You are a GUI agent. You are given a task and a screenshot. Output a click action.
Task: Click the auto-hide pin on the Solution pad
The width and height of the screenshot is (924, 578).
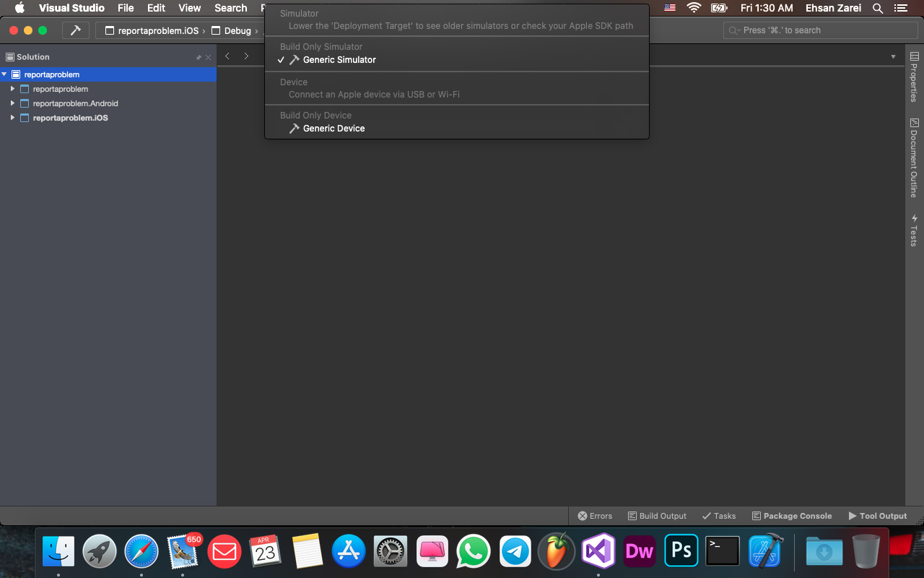[x=198, y=56]
